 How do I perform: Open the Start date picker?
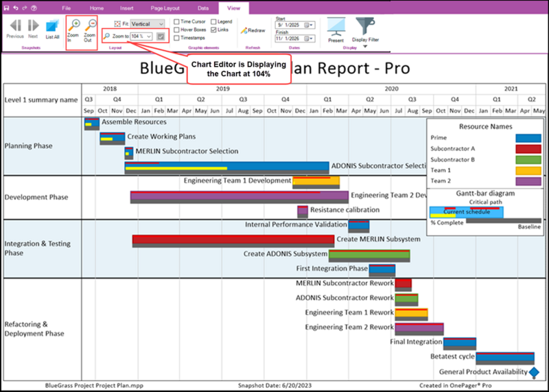tap(307, 25)
